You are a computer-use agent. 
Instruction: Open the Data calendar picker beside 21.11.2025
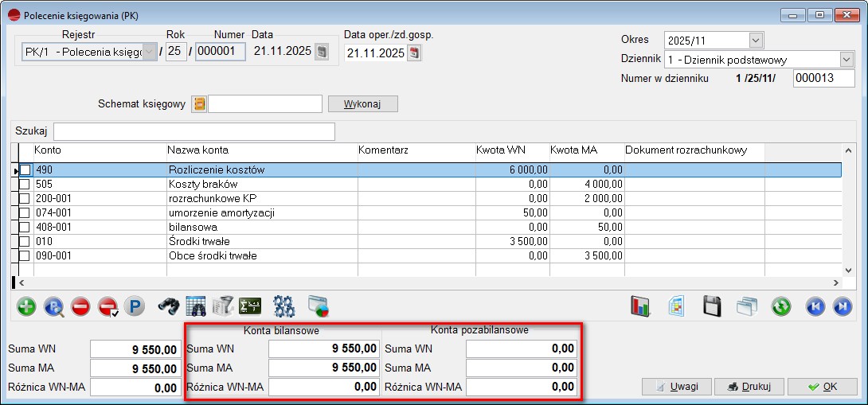(x=321, y=52)
